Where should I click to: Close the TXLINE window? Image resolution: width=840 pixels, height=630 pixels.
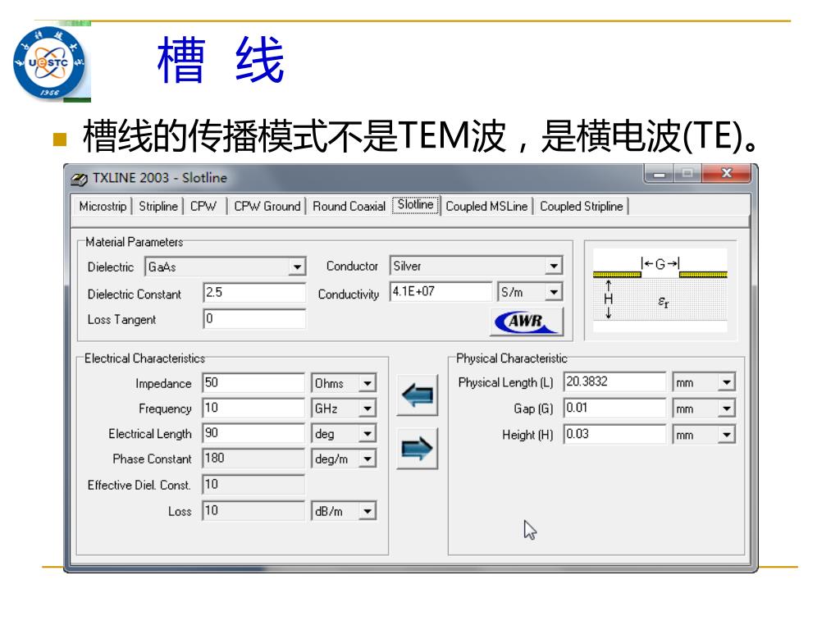tap(726, 174)
